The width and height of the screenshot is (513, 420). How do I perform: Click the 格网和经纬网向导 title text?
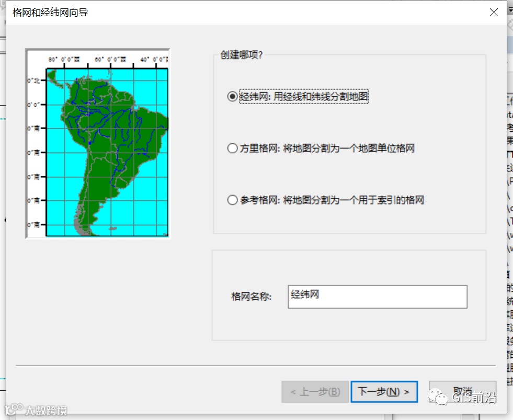[x=50, y=13]
